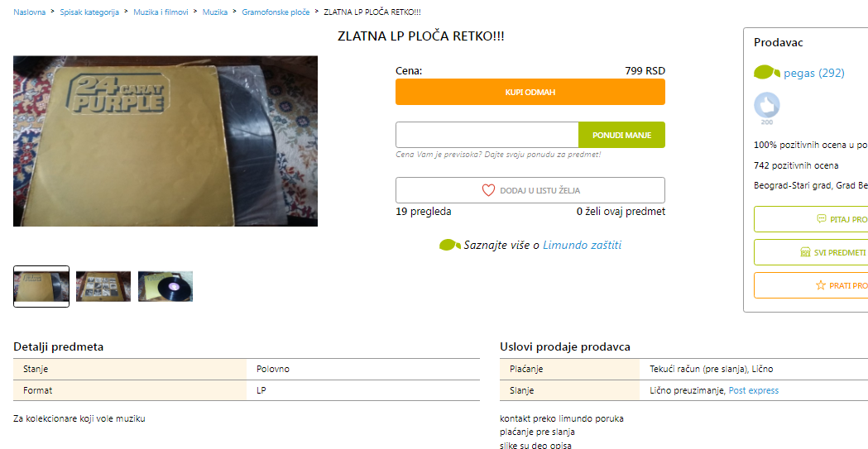Viewport: 868px width, 449px height.
Task: Go to Naslovna breadcrumb
Action: 29,12
